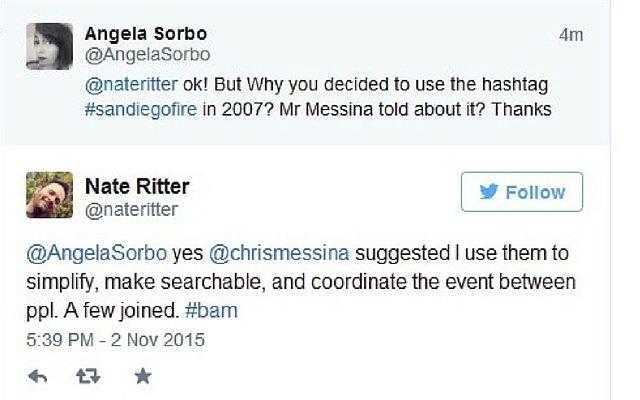Screen dimensions: 640x400
Task: Follow Nate Ritter
Action: tap(522, 192)
